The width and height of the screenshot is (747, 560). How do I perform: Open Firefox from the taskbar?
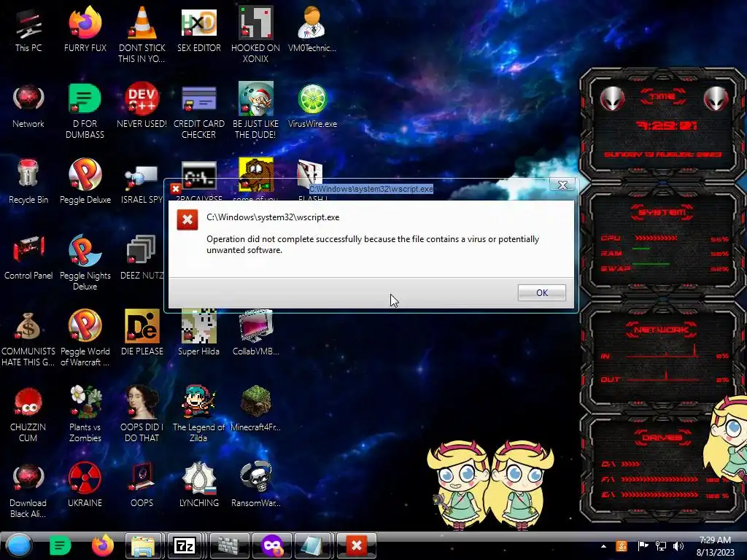pos(102,545)
